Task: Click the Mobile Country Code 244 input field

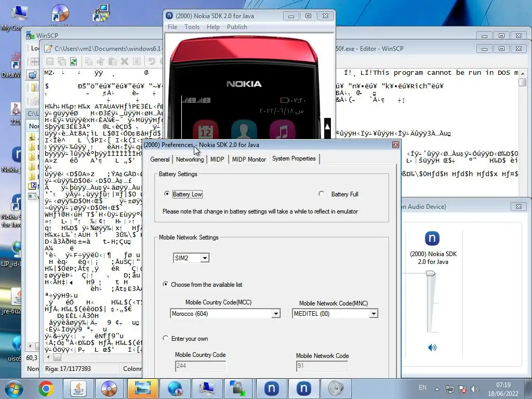Action: (x=200, y=366)
